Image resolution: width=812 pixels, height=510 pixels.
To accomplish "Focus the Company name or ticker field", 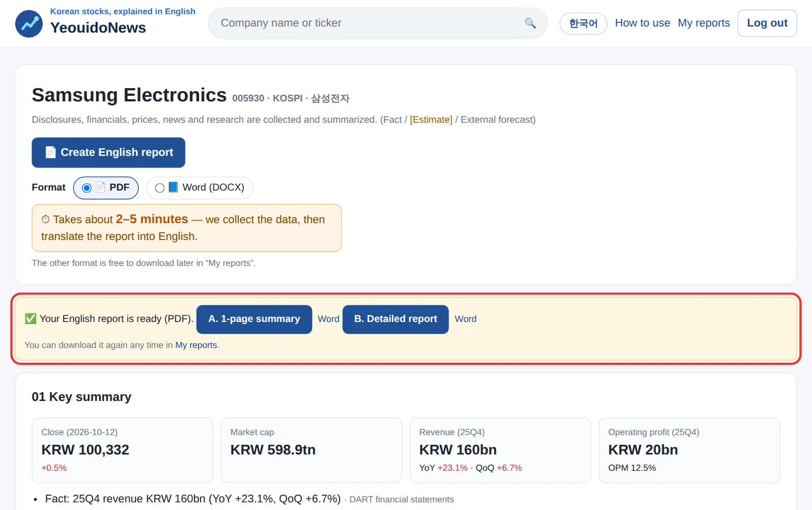I will point(361,23).
